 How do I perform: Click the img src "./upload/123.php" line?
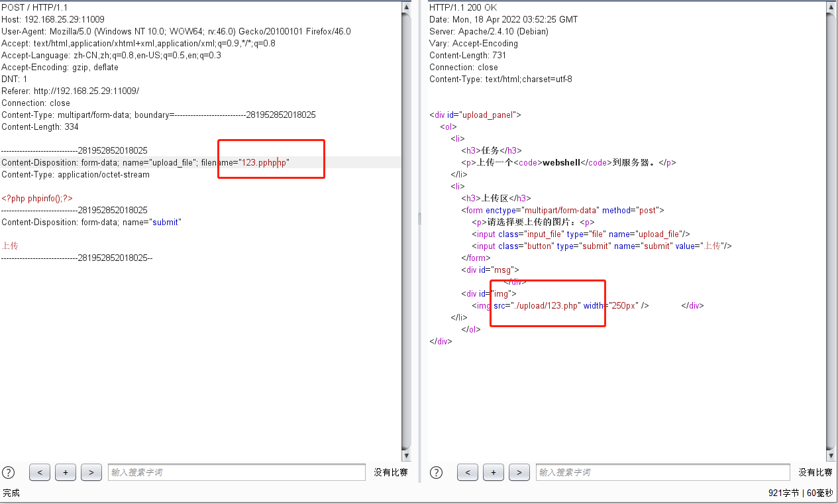tap(560, 305)
